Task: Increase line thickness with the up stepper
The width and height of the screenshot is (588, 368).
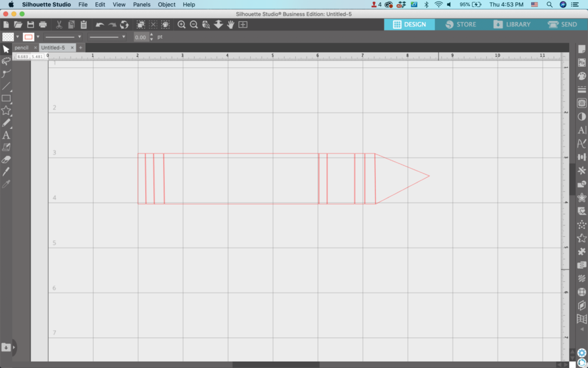Action: click(152, 35)
